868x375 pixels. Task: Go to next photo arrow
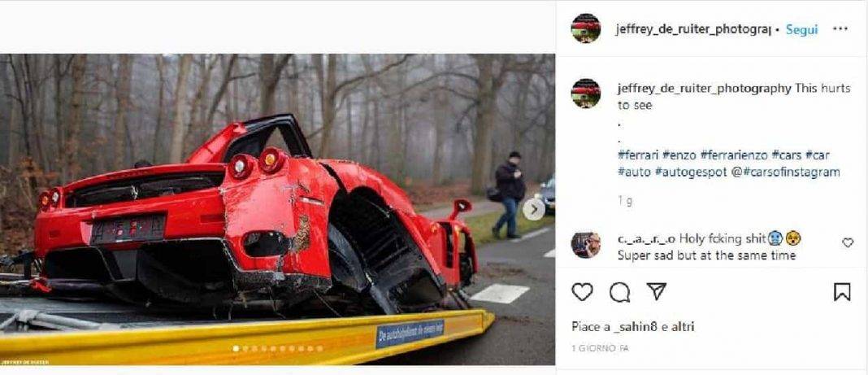tap(534, 209)
